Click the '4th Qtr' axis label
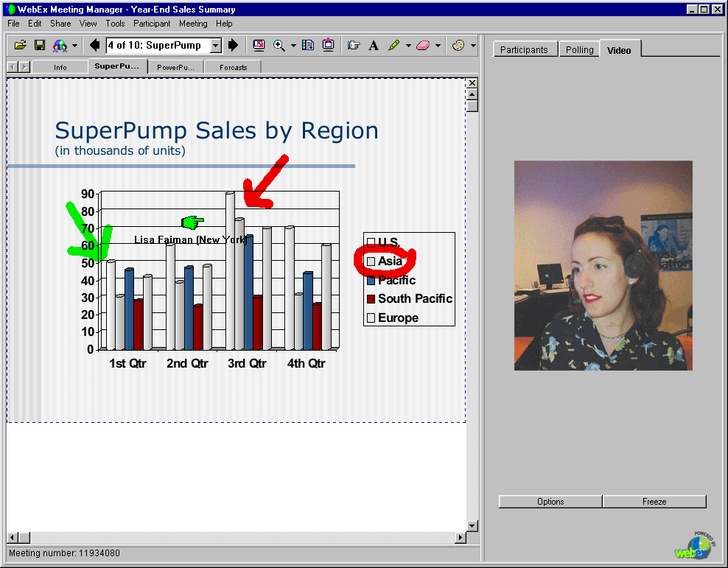Viewport: 728px width, 568px height. click(306, 363)
